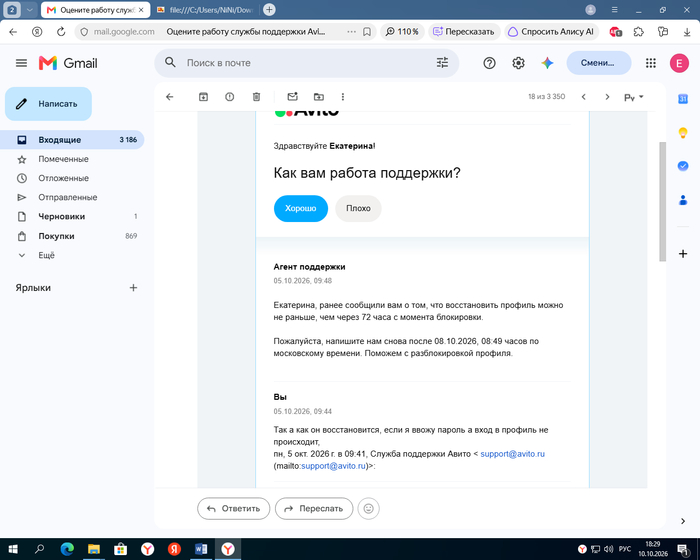Report this email as spam
Image resolution: width=700 pixels, height=560 pixels.
(229, 97)
